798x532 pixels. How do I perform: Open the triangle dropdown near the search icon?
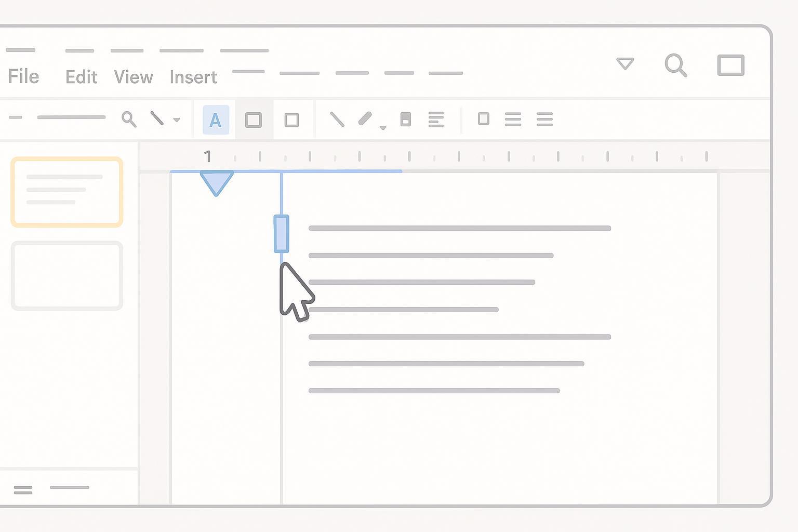tap(625, 64)
